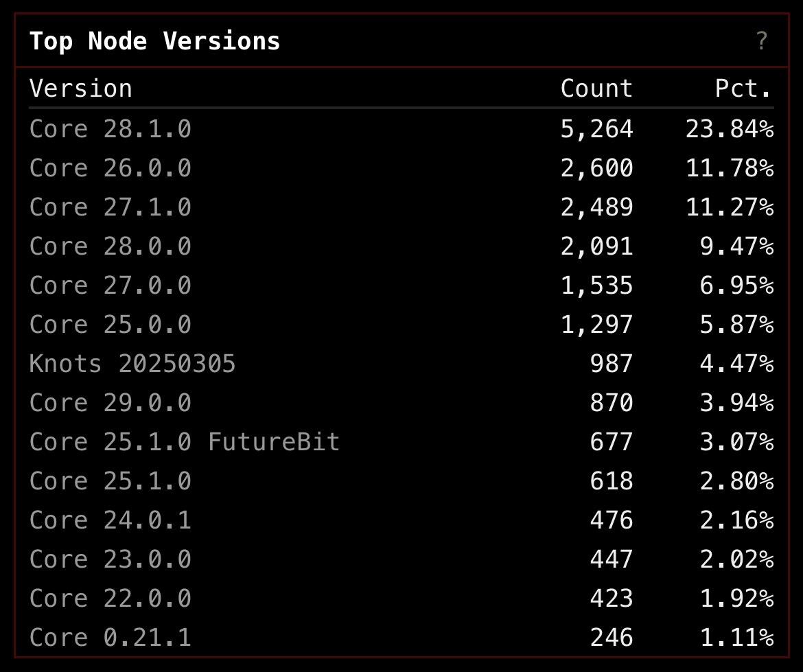Select the count value 2,600

tap(596, 168)
